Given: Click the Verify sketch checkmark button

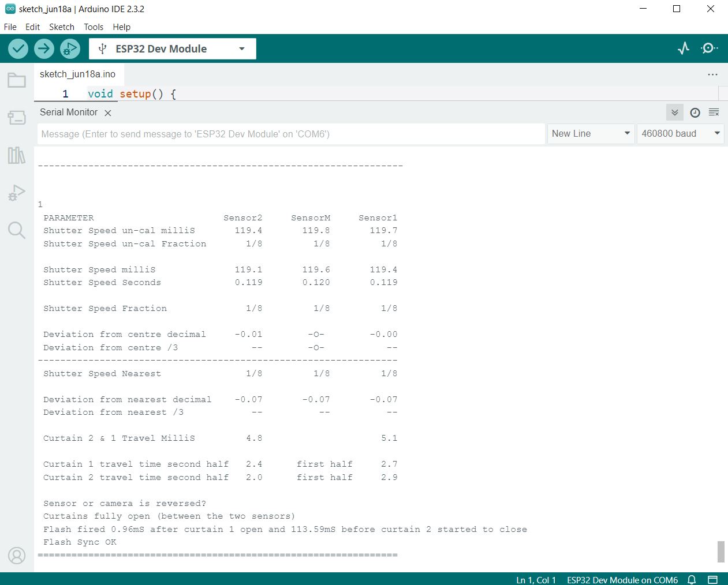Looking at the screenshot, I should click(x=18, y=48).
